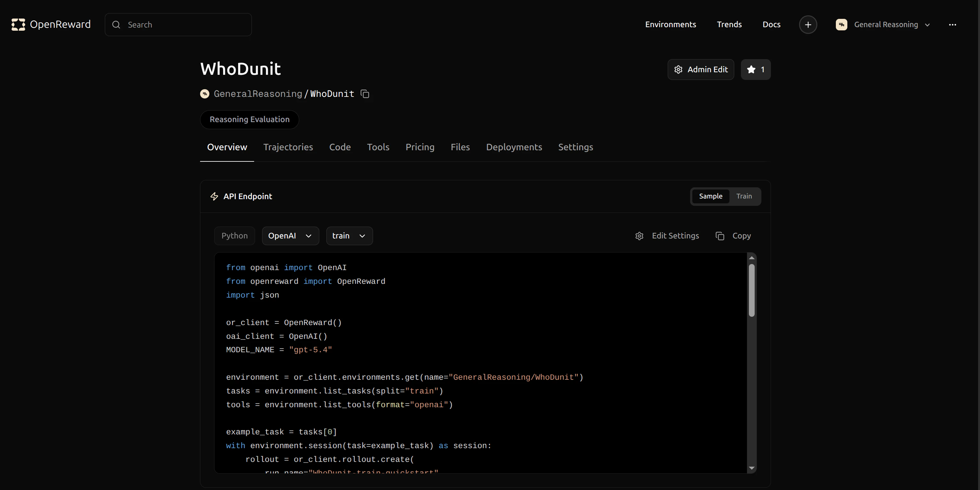Screen dimensions: 980x490
Task: Go to the Docs link
Action: (x=771, y=25)
